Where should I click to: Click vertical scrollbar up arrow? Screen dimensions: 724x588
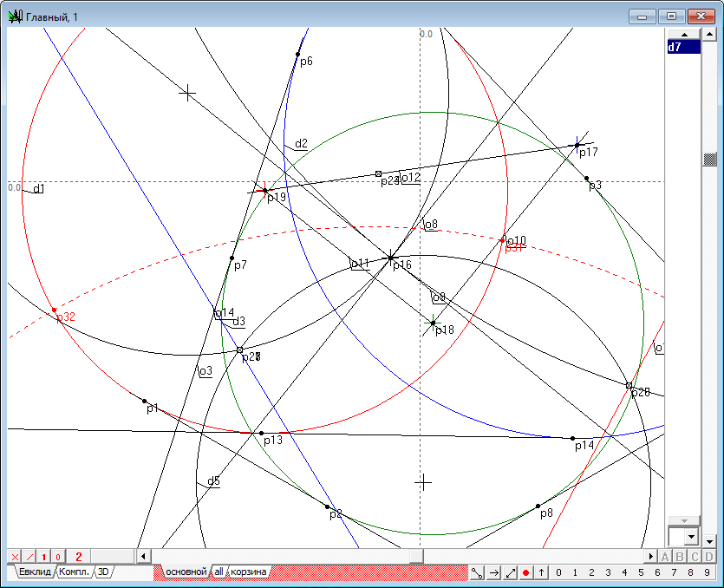709,34
